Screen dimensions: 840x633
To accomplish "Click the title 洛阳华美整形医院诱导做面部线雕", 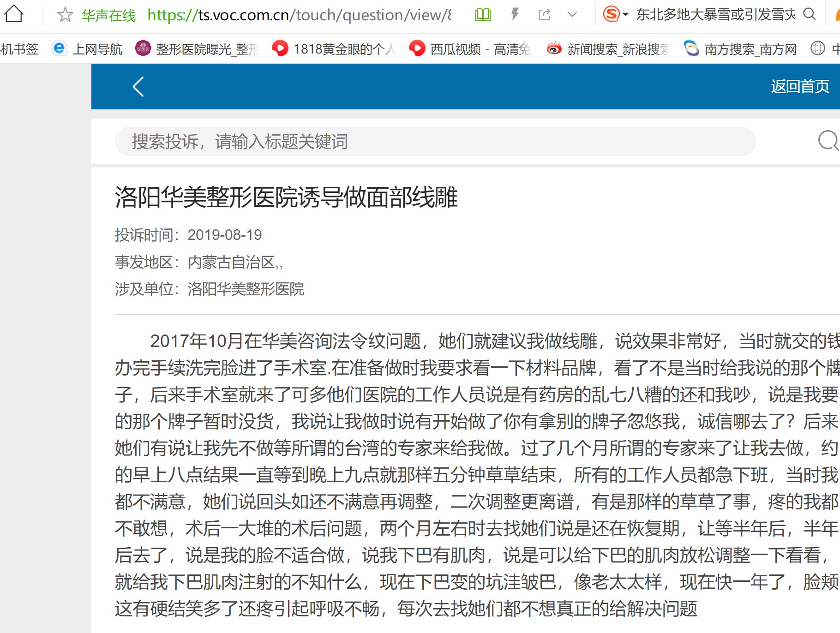I will pyautogui.click(x=286, y=197).
